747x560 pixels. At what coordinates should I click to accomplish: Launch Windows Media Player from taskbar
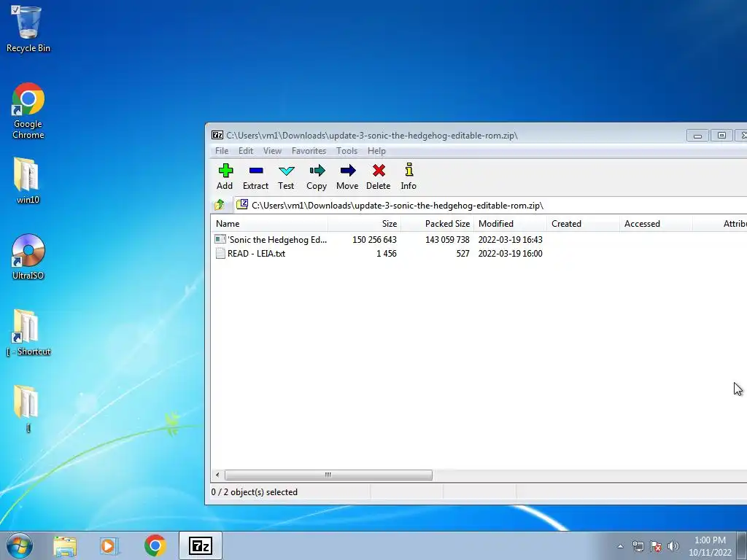[109, 546]
